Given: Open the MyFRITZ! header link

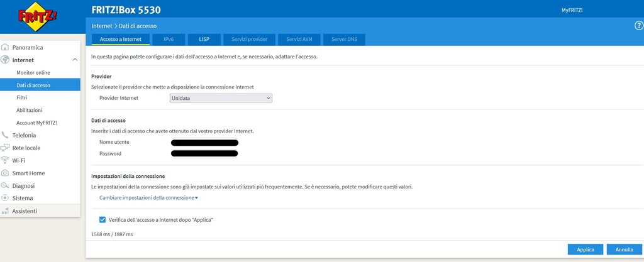Looking at the screenshot, I should [572, 10].
